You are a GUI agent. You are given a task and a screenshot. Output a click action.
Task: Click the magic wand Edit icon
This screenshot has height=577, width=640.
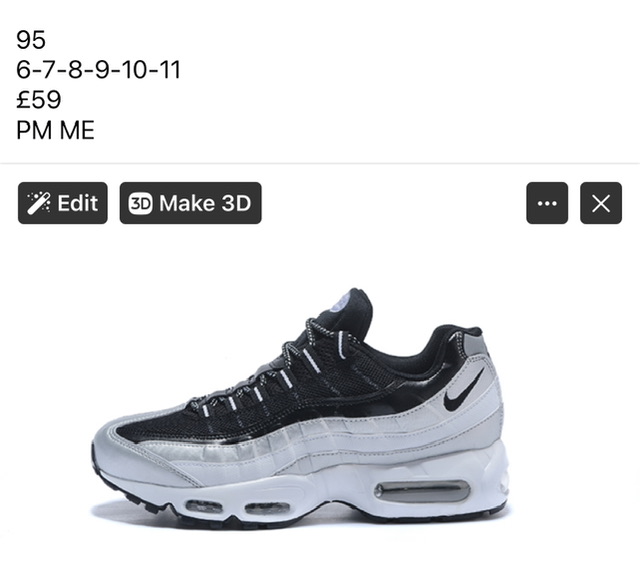coord(39,203)
